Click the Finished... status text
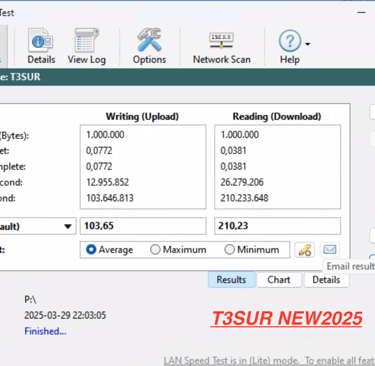The height and width of the screenshot is (366, 375). coord(45,331)
